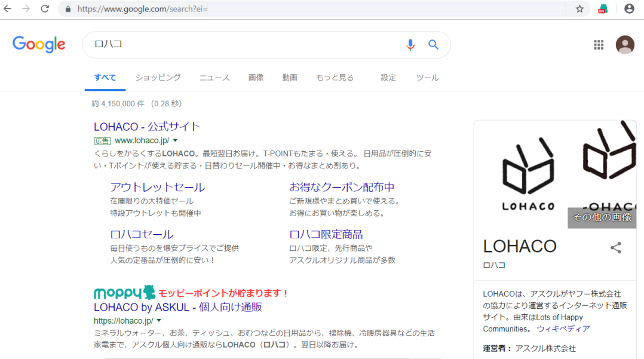Click the 広告 ad label badge
Viewport: 644px width, 359px height.
click(102, 141)
